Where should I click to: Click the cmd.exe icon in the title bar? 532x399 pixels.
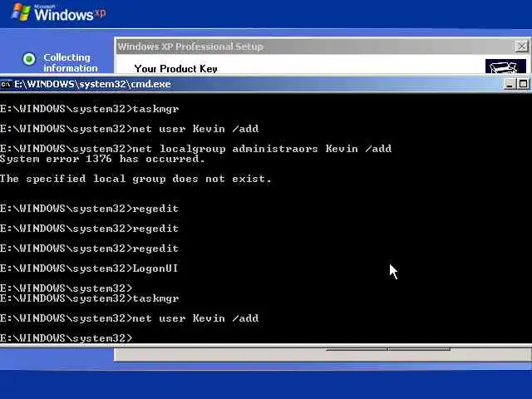coord(6,84)
